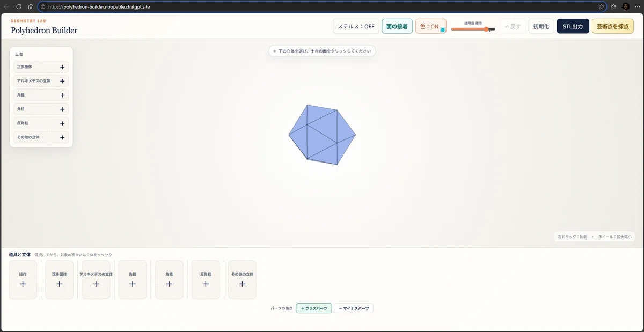This screenshot has width=644, height=332.
Task: Click the 戻す undo button
Action: (x=513, y=26)
